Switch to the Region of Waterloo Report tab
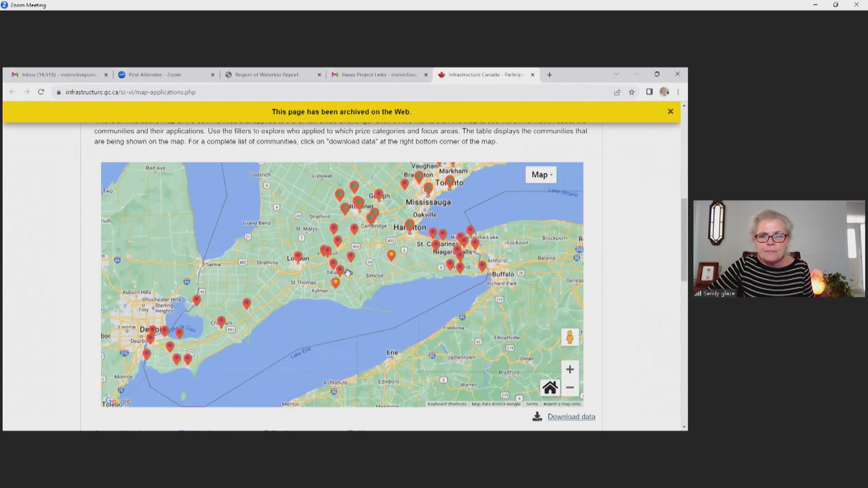Screen dimensions: 868x488 tap(267, 75)
